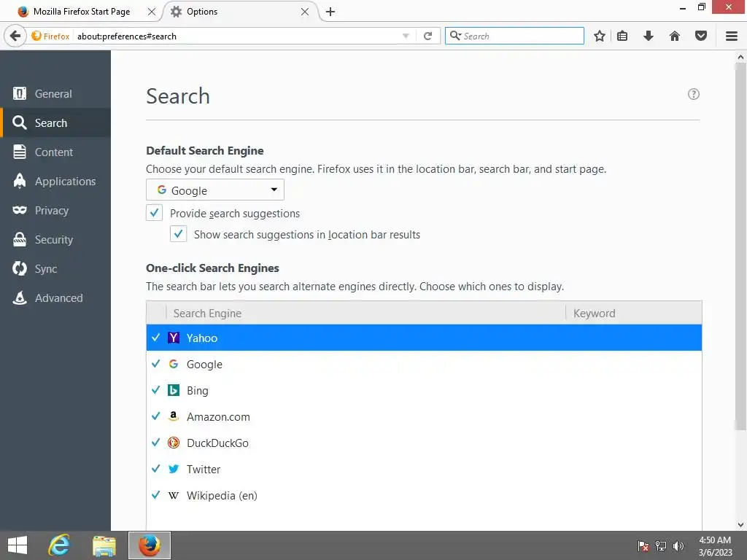Click the Twitter bird engine icon
The image size is (747, 560).
coord(174,469)
